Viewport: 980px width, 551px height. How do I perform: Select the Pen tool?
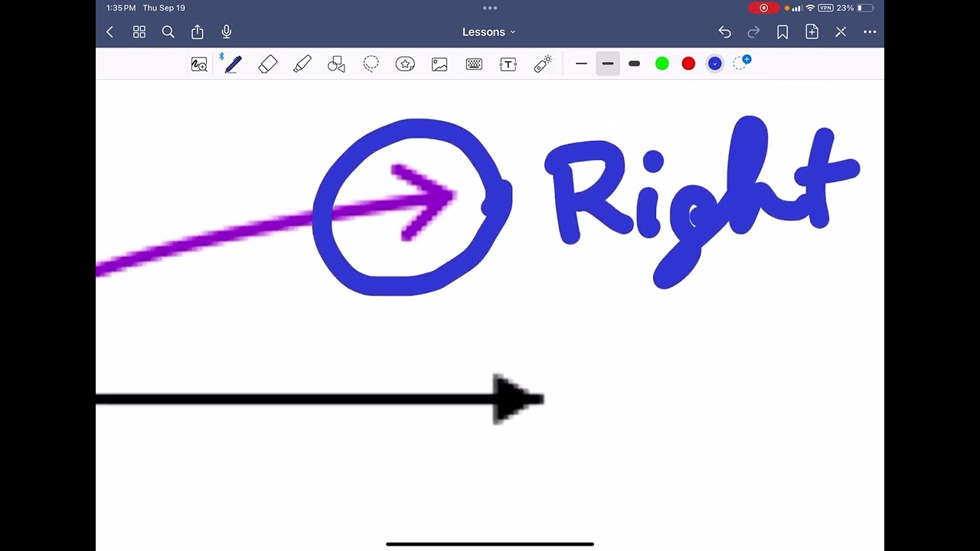point(234,64)
